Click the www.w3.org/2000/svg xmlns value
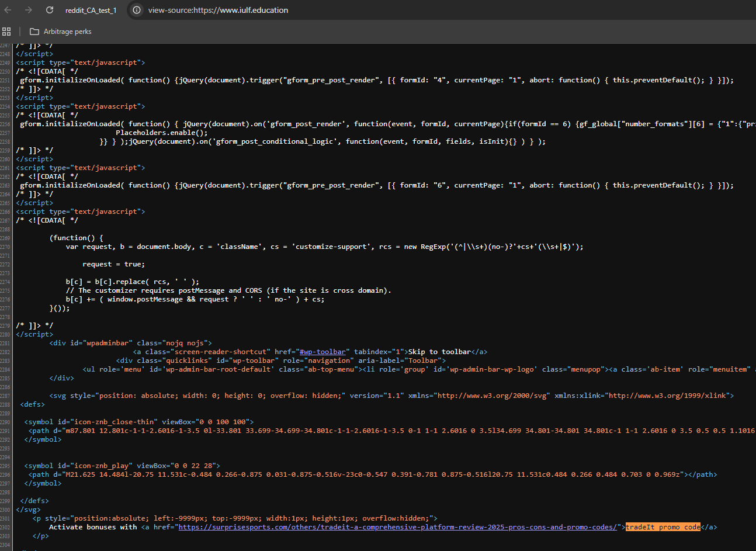This screenshot has width=756, height=551. [493, 396]
